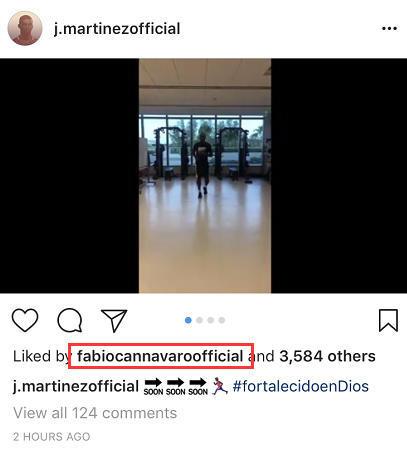407x458 pixels.
Task: Tap the gym video to play
Action: (x=205, y=176)
